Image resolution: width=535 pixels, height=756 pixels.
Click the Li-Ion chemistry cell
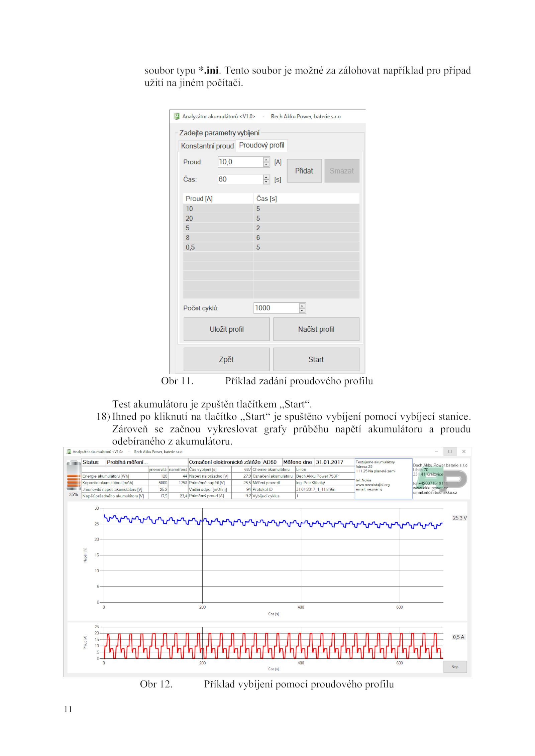[x=325, y=470]
